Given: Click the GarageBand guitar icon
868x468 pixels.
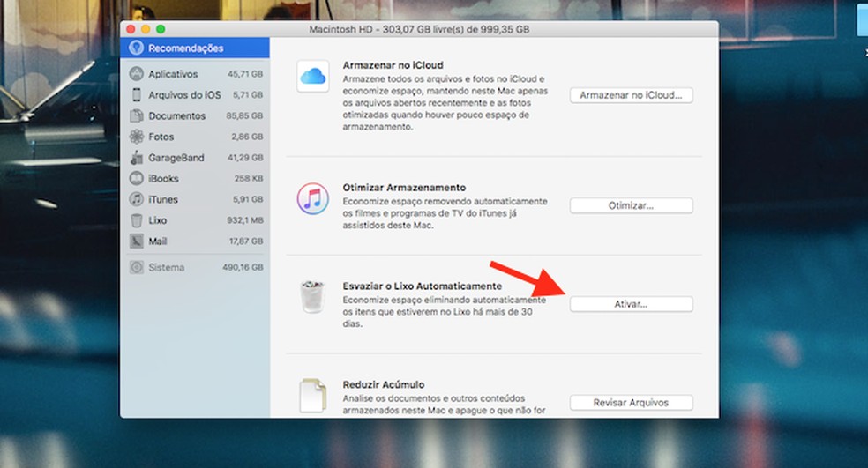Looking at the screenshot, I should tap(136, 158).
